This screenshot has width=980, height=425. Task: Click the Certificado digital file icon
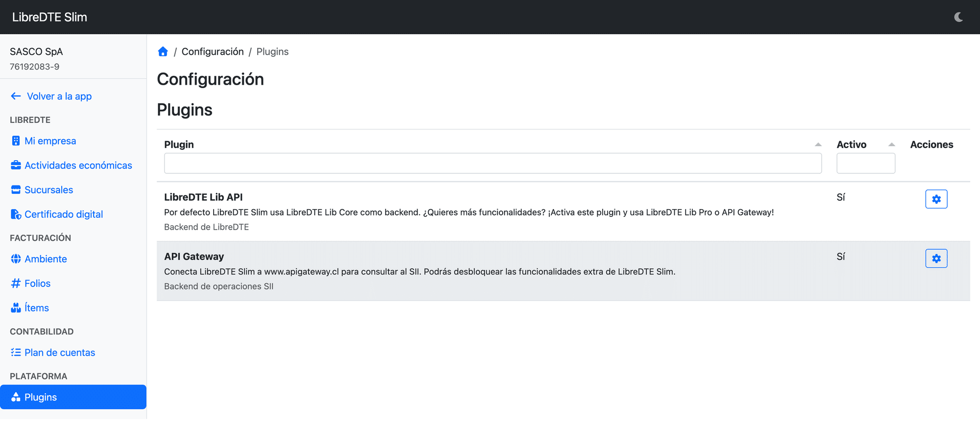(16, 214)
